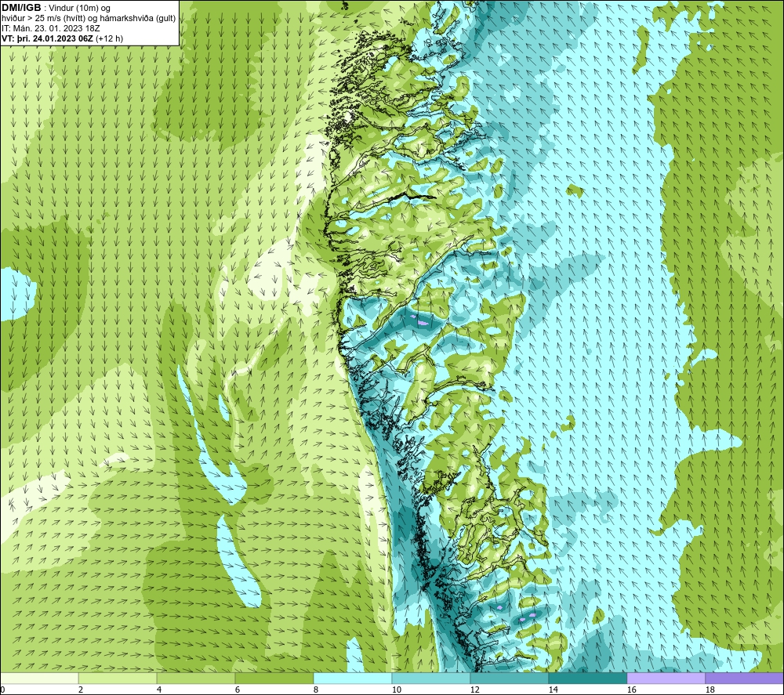Image resolution: width=784 pixels, height=695 pixels.
Task: Click the "VT: þri. 24.01.2023 06Z" line
Action: [47, 38]
